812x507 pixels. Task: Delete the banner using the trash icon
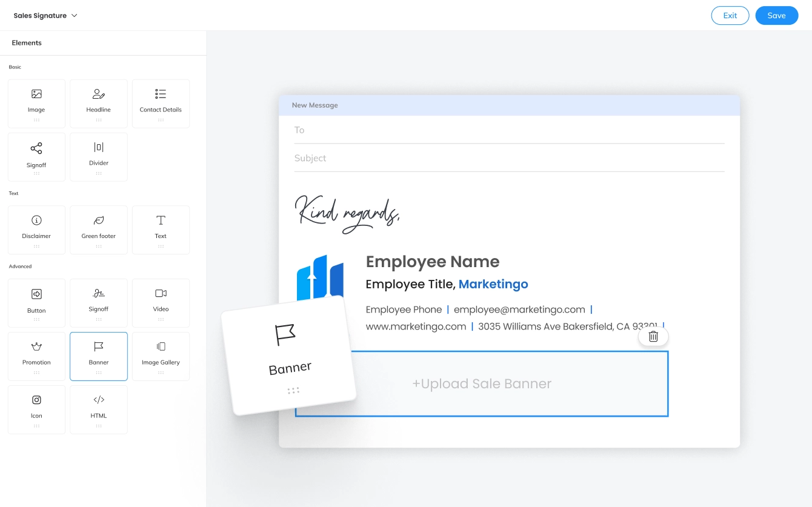[x=653, y=336]
